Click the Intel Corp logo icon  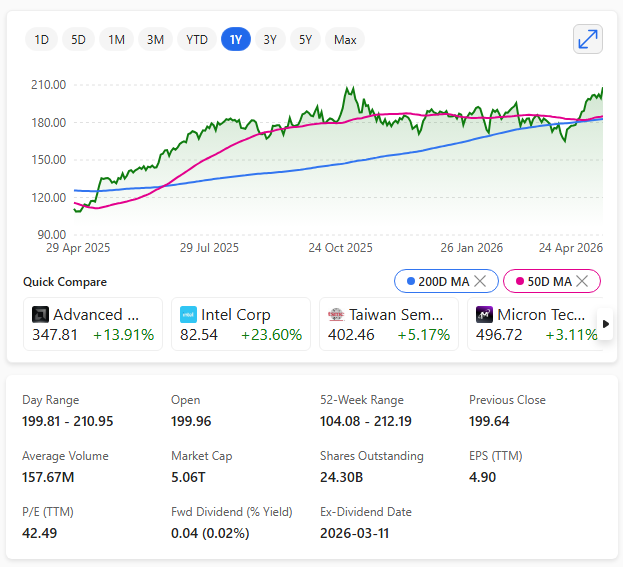pos(188,314)
